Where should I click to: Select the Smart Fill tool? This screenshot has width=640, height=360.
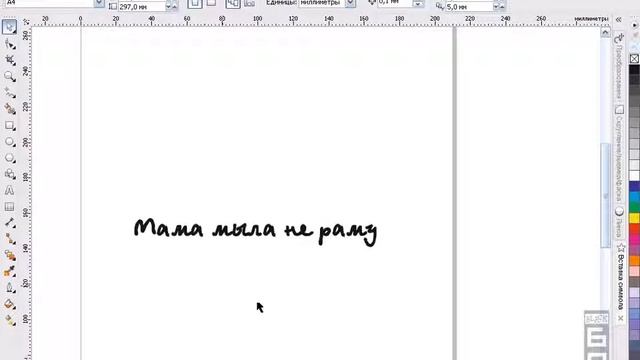point(10,109)
